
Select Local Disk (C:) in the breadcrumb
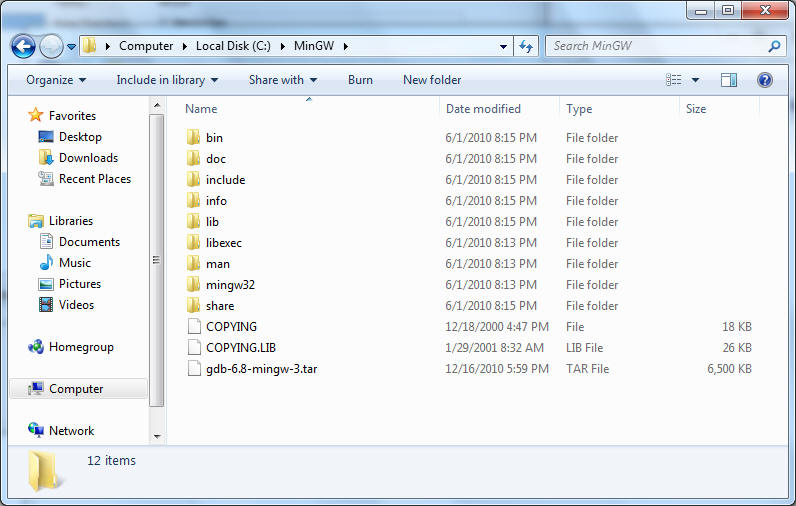[x=233, y=46]
